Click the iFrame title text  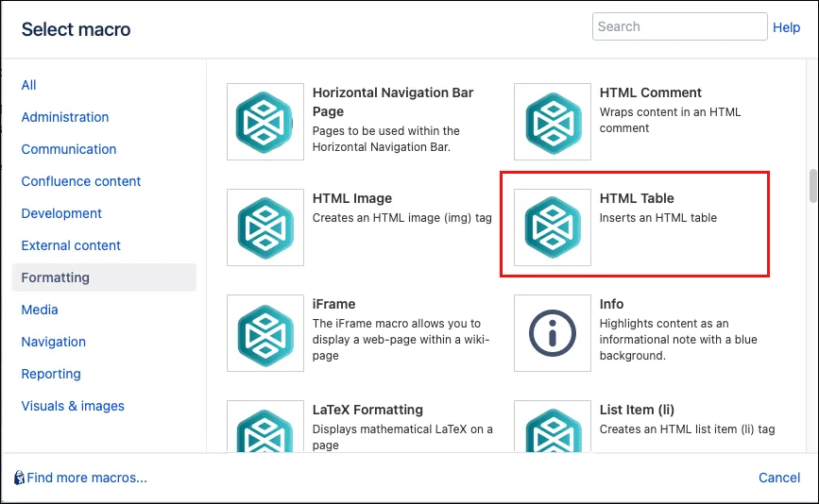click(333, 304)
